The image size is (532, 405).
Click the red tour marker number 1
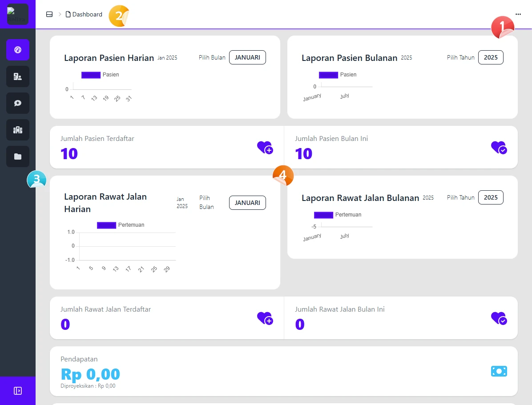[502, 28]
